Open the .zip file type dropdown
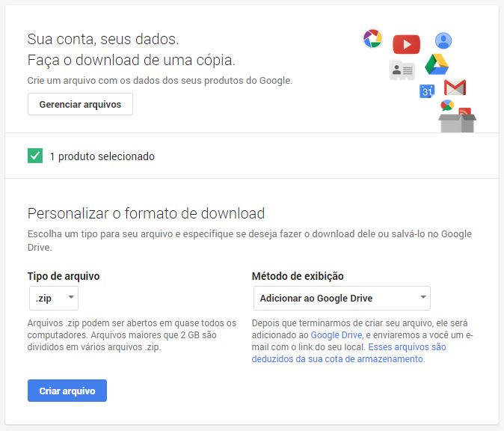This screenshot has height=431, width=504. (53, 298)
